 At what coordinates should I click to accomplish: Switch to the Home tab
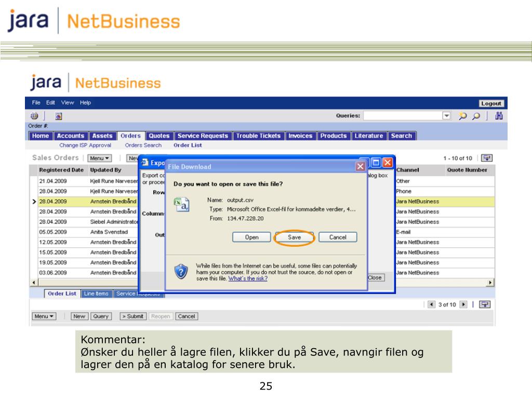click(x=41, y=136)
